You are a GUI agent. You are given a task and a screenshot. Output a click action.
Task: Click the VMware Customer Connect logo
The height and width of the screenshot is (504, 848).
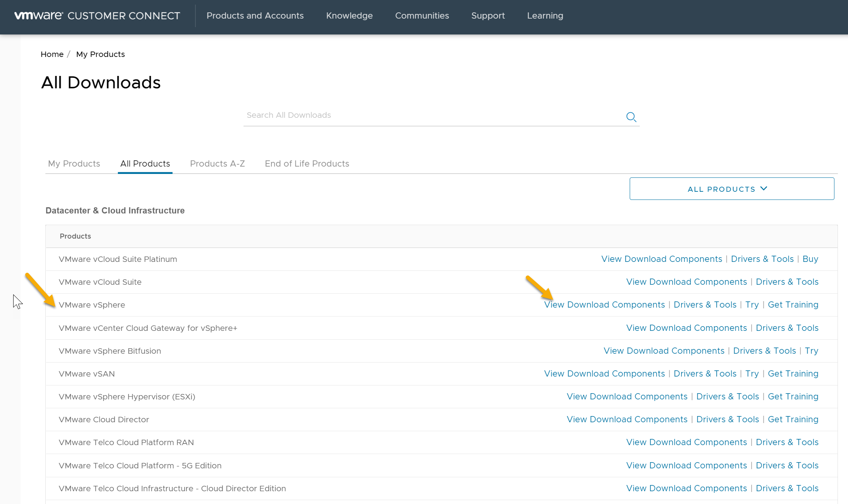click(x=97, y=15)
